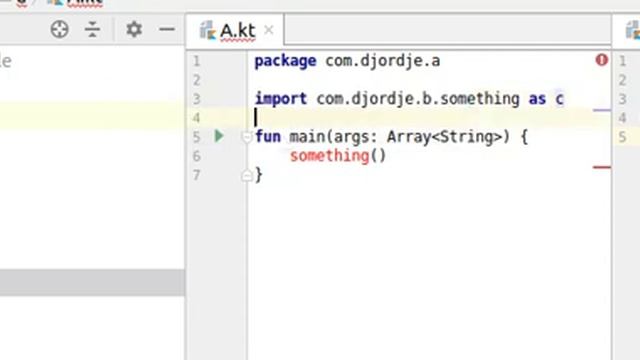Click the import alias 'c'
The width and height of the screenshot is (640, 360).
click(559, 99)
